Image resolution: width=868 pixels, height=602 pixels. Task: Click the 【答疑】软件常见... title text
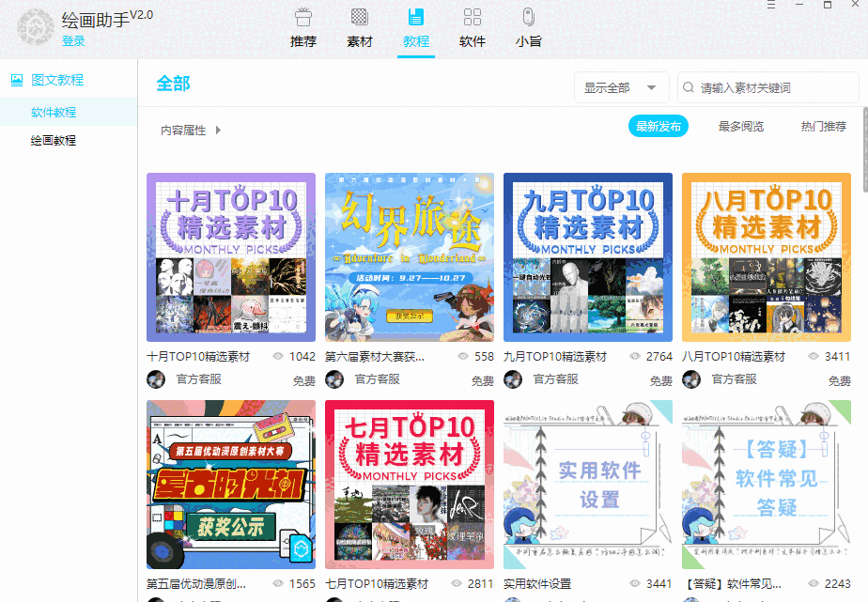[733, 584]
